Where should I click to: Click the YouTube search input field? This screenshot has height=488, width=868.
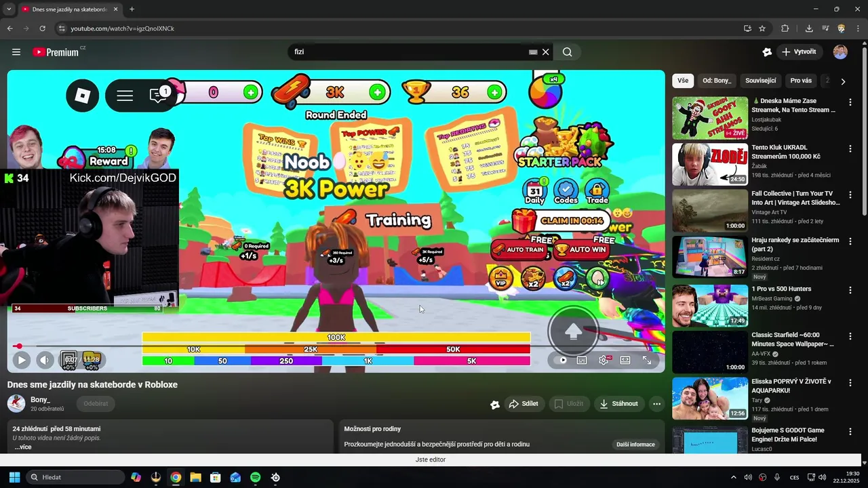(x=410, y=52)
